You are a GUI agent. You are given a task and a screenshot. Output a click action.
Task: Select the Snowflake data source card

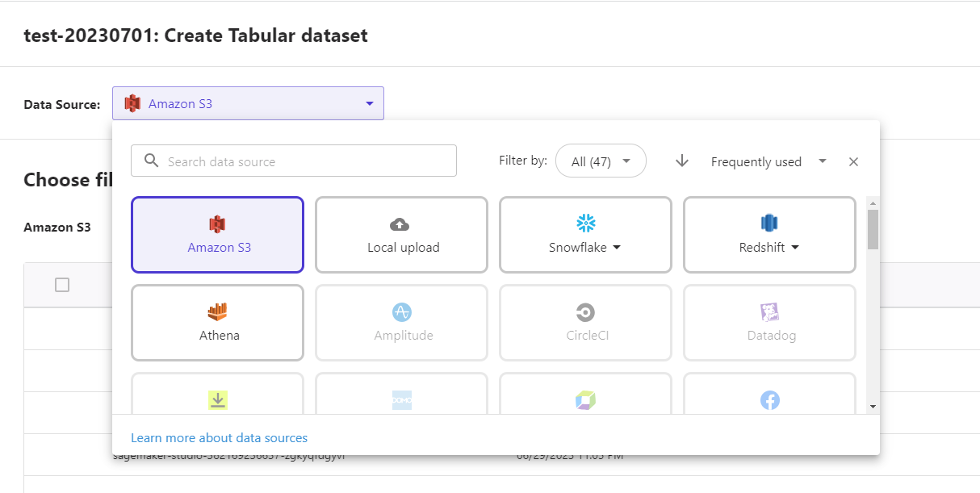[585, 235]
